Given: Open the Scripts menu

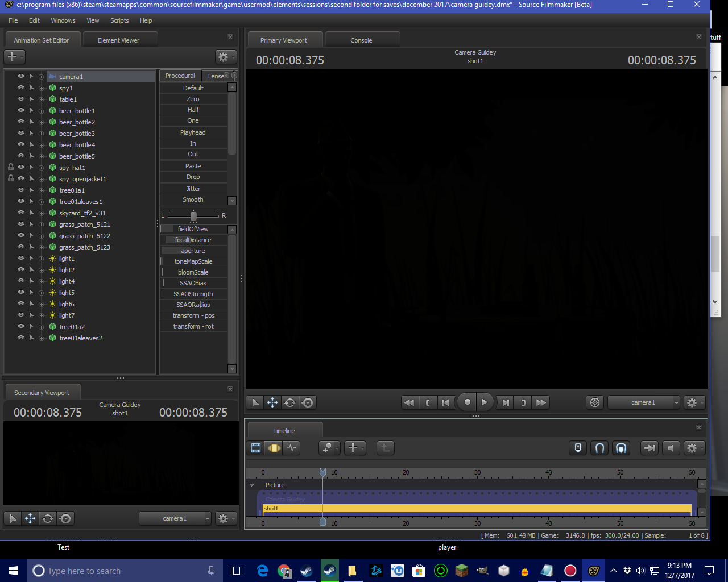Looking at the screenshot, I should tap(119, 20).
